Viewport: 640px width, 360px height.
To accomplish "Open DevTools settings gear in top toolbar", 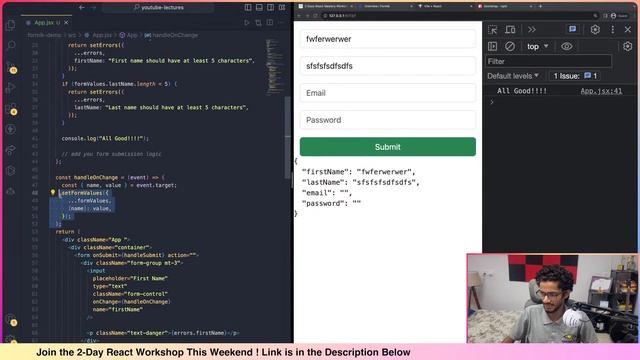I will coord(595,29).
